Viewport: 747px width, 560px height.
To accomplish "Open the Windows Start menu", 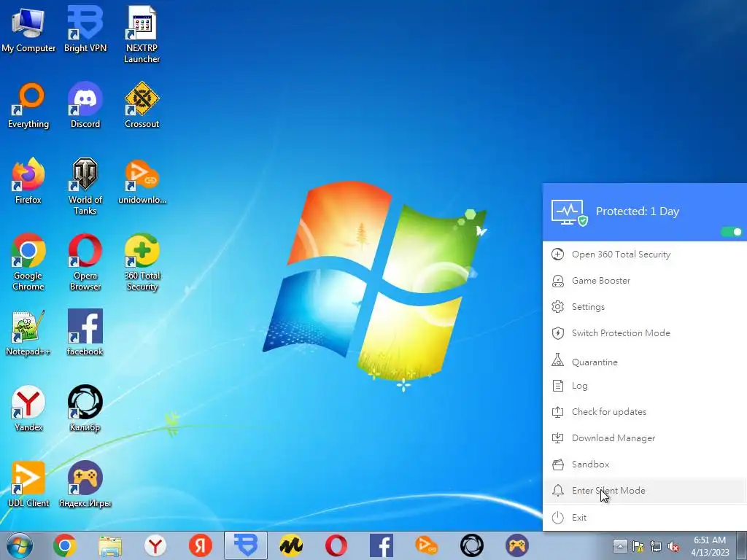I will point(19,545).
